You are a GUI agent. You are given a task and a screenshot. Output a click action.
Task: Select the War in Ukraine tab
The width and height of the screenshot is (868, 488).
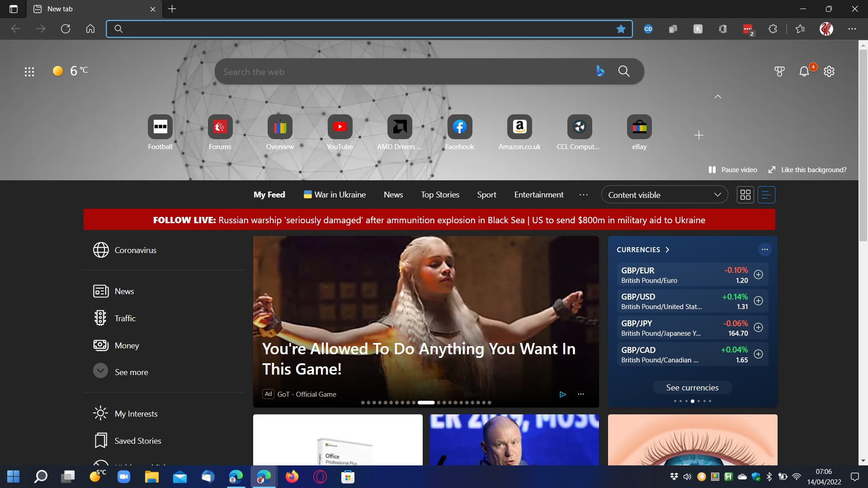click(335, 195)
